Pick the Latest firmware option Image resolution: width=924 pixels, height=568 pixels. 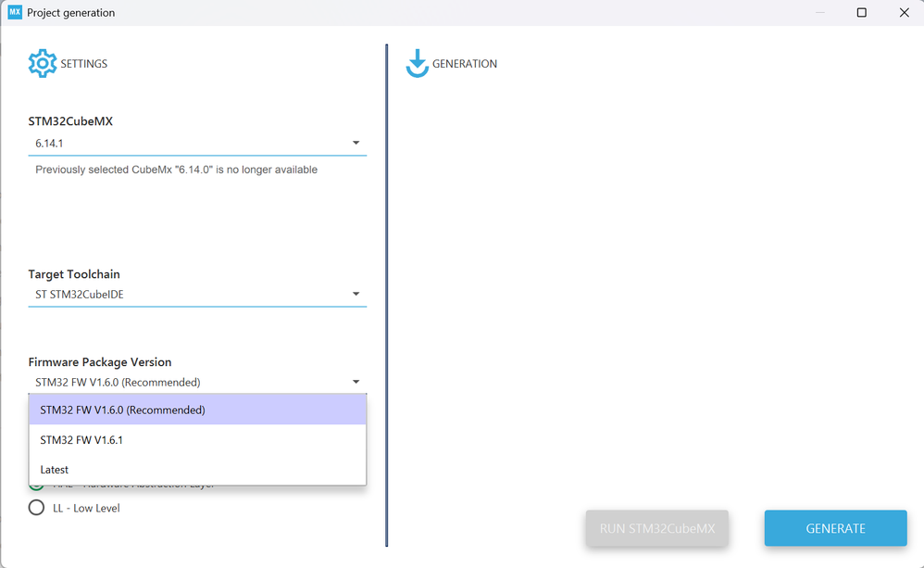click(x=197, y=470)
